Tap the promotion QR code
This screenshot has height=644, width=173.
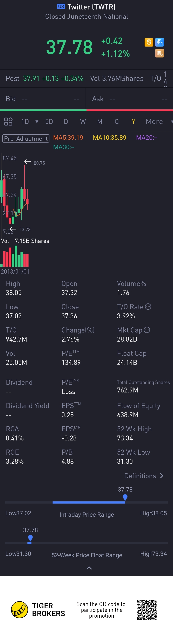(x=147, y=610)
